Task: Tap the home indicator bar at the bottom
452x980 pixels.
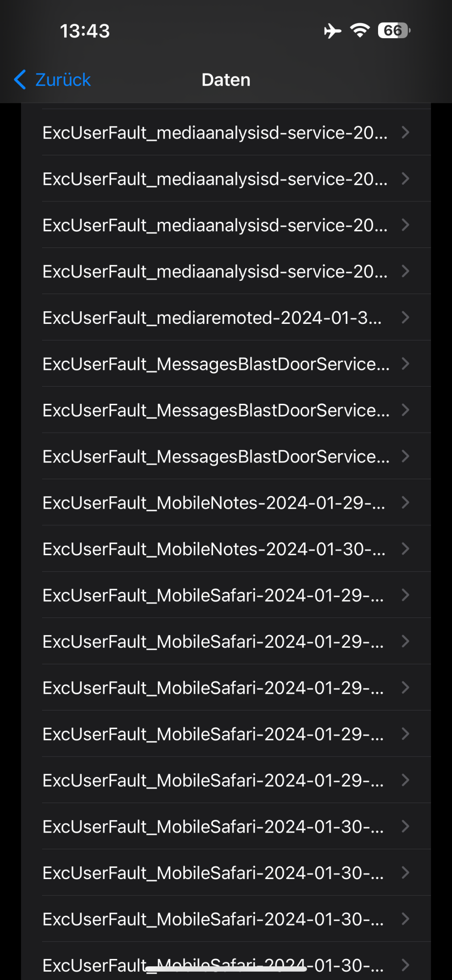Action: 226,969
